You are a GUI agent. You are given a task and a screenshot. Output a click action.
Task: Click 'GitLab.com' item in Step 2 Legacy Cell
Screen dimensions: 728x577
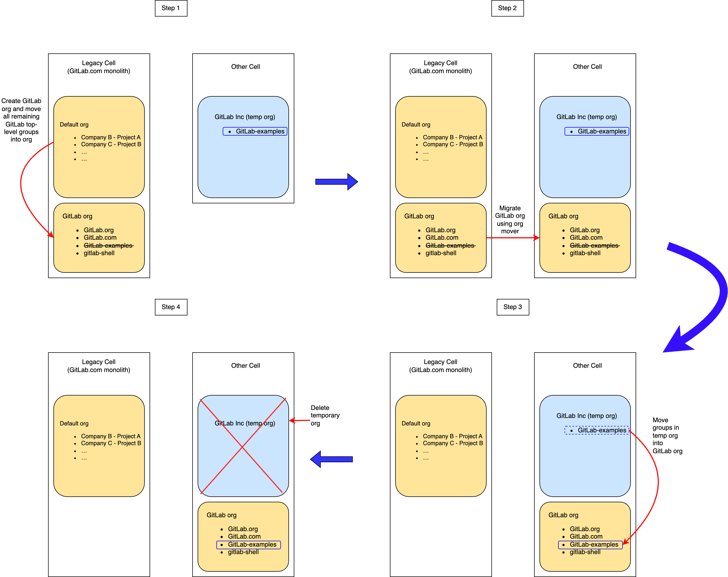tap(442, 238)
